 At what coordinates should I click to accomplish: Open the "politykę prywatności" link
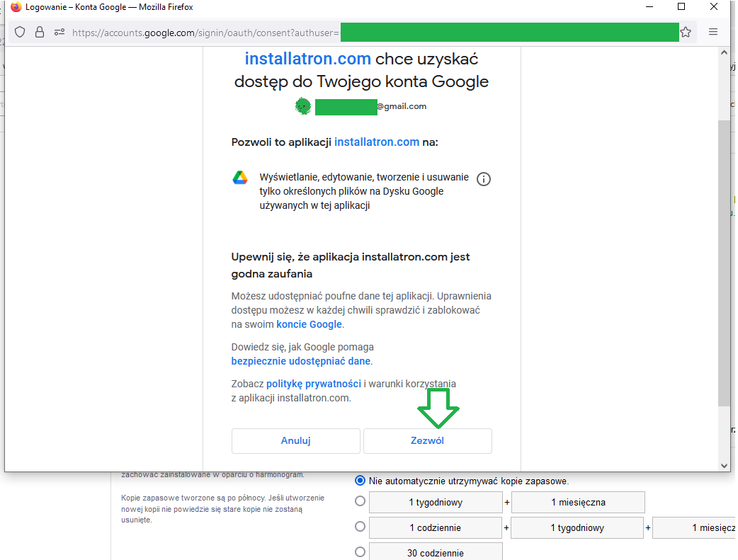coord(313,383)
